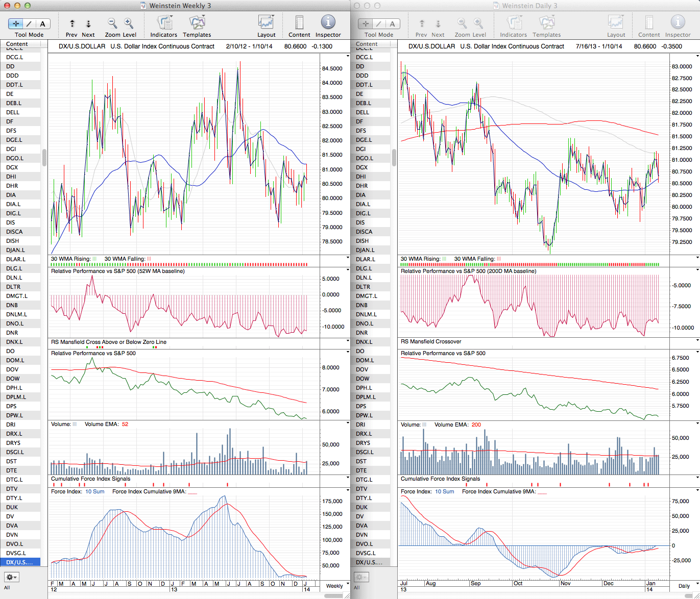700x599 pixels.
Task: Activate the line drawing tool in Weekly window
Action: click(29, 23)
